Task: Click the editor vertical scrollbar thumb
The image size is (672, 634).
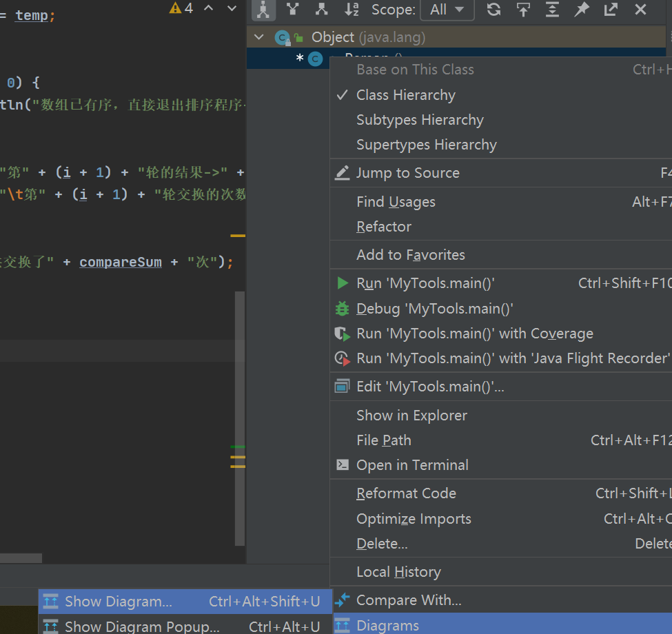Action: pyautogui.click(x=240, y=418)
